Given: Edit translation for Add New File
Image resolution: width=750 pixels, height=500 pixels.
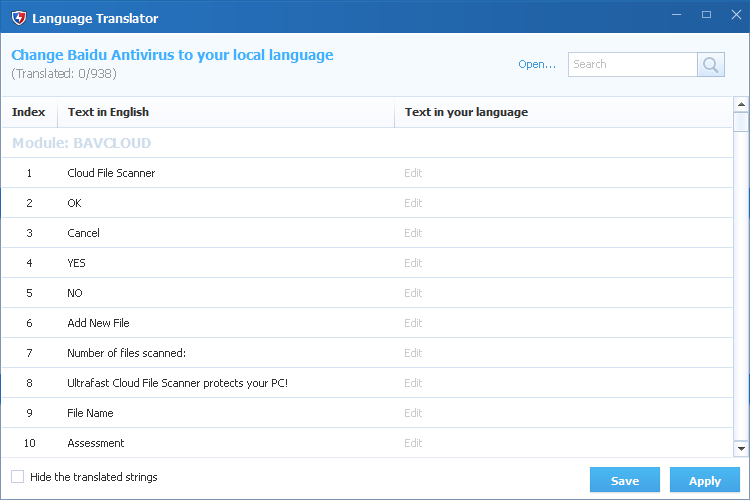Looking at the screenshot, I should coord(413,323).
